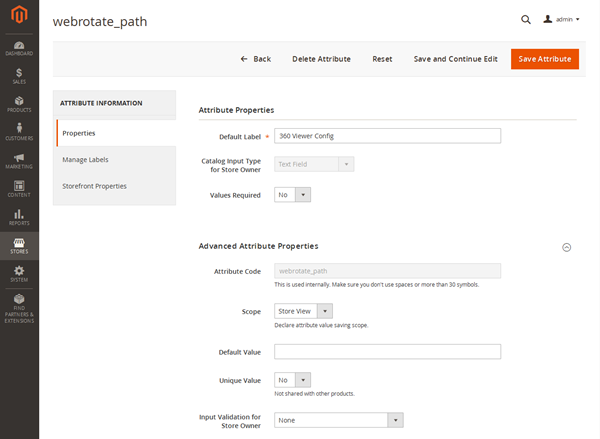The height and width of the screenshot is (439, 600).
Task: Open the admin account menu
Action: click(x=560, y=19)
